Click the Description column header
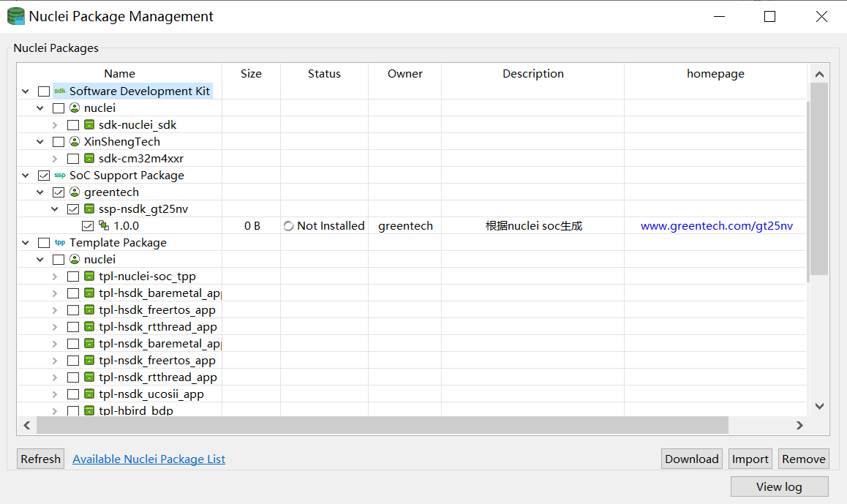The image size is (847, 504). coord(533,73)
